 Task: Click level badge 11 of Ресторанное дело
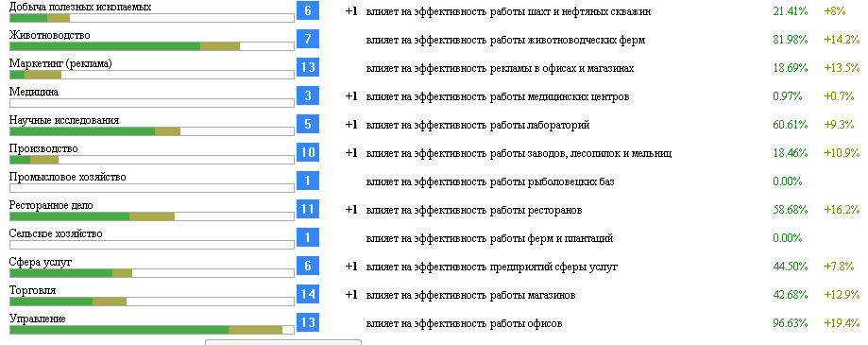pyautogui.click(x=308, y=209)
